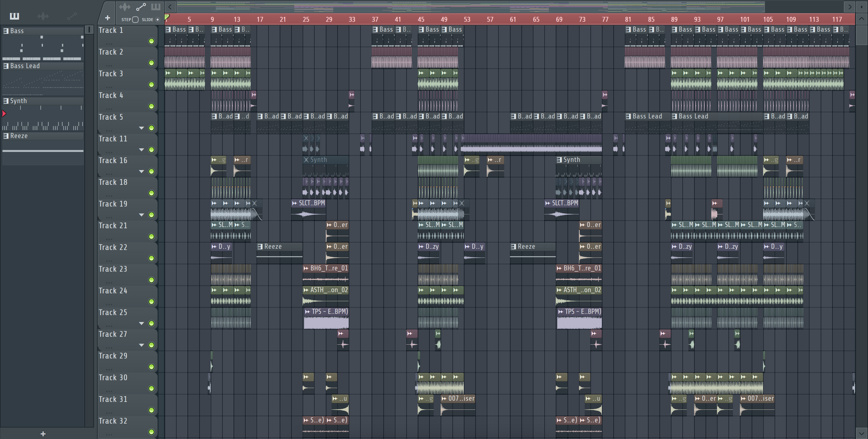
Task: Expand Track 5 group arrow
Action: click(x=142, y=128)
